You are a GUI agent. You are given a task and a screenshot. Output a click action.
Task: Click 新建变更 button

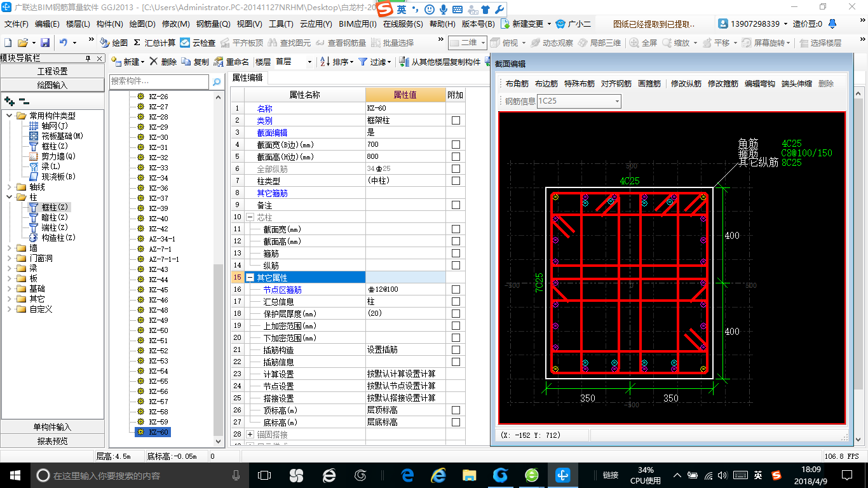[x=526, y=24]
